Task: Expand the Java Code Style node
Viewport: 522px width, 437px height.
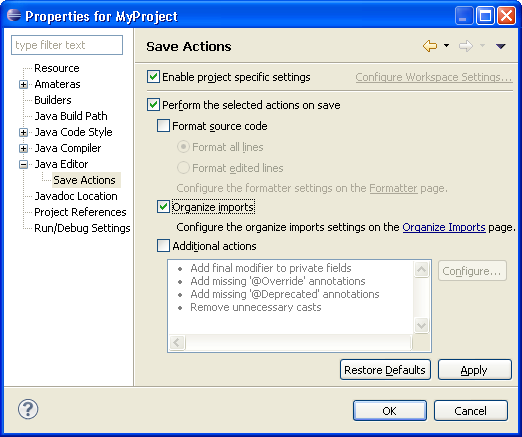Action: pyautogui.click(x=23, y=132)
